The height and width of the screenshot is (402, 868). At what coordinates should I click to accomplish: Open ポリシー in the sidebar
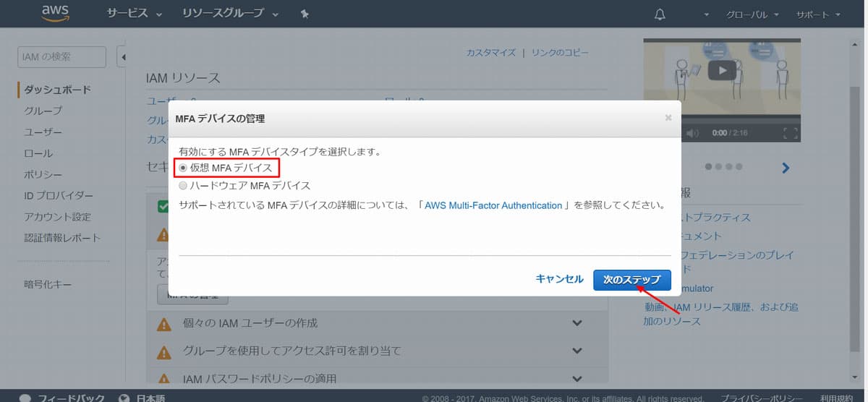click(x=43, y=174)
